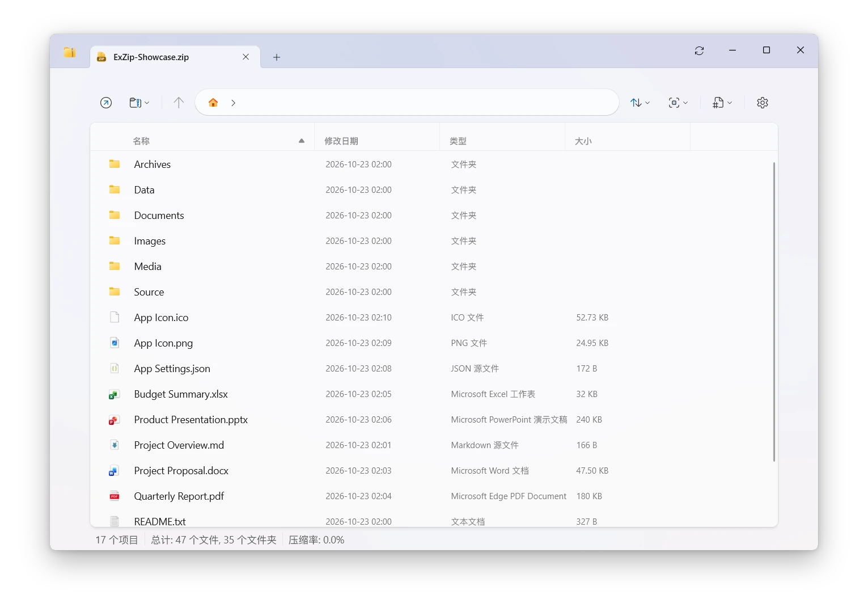Close the ExZip-Showcase.zip tab
868x616 pixels.
tap(246, 57)
